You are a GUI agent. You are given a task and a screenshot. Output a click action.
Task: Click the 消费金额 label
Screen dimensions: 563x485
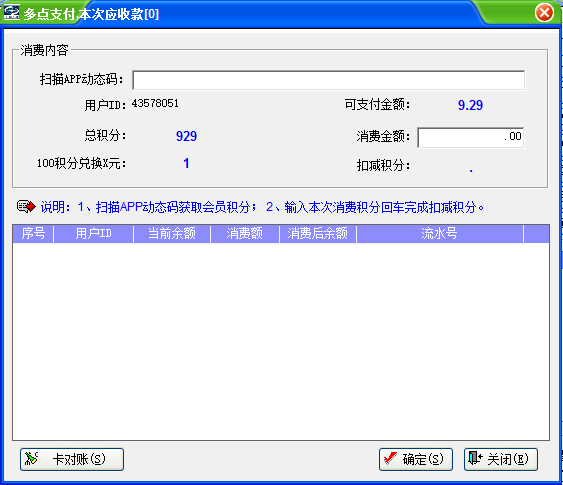point(383,136)
